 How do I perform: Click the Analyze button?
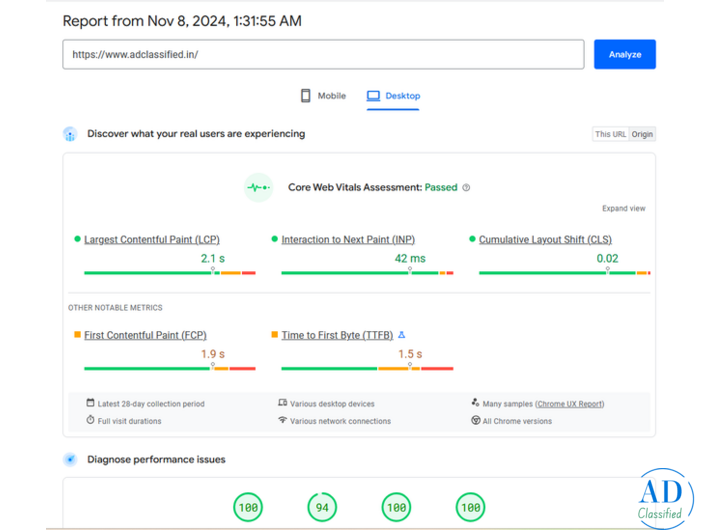[624, 54]
